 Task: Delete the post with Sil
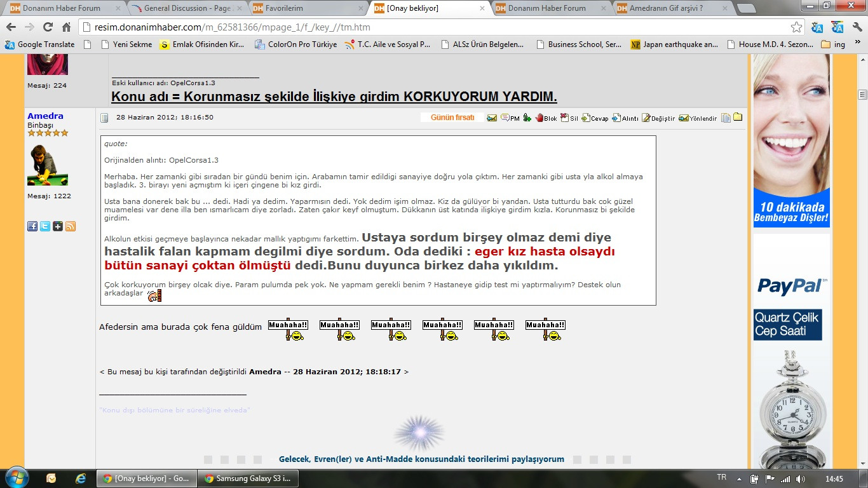point(569,118)
